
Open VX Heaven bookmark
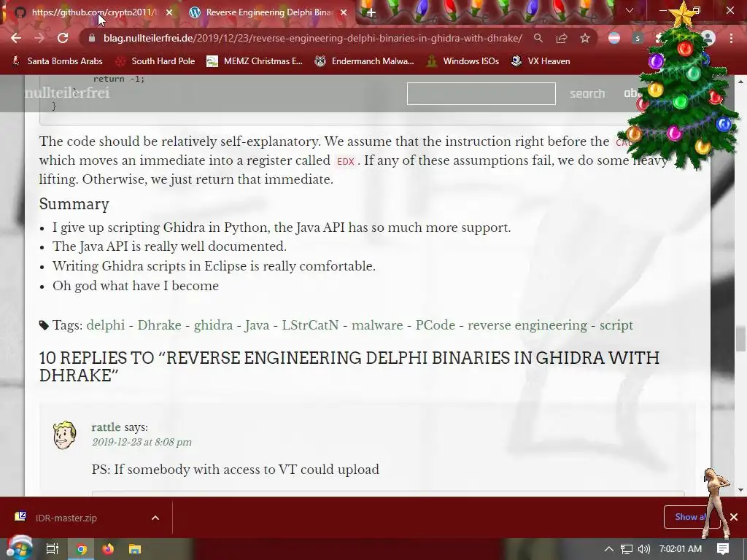(x=541, y=61)
